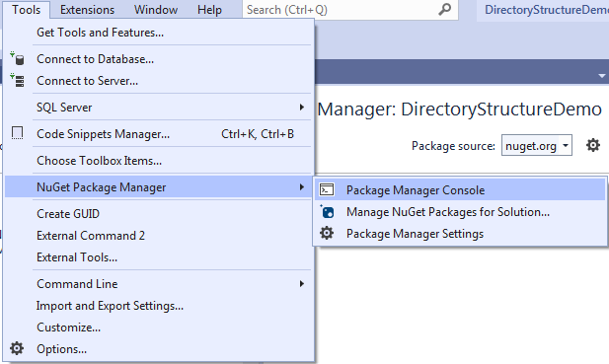This screenshot has width=609, height=364.
Task: Open Options from Tools menu
Action: (159, 349)
